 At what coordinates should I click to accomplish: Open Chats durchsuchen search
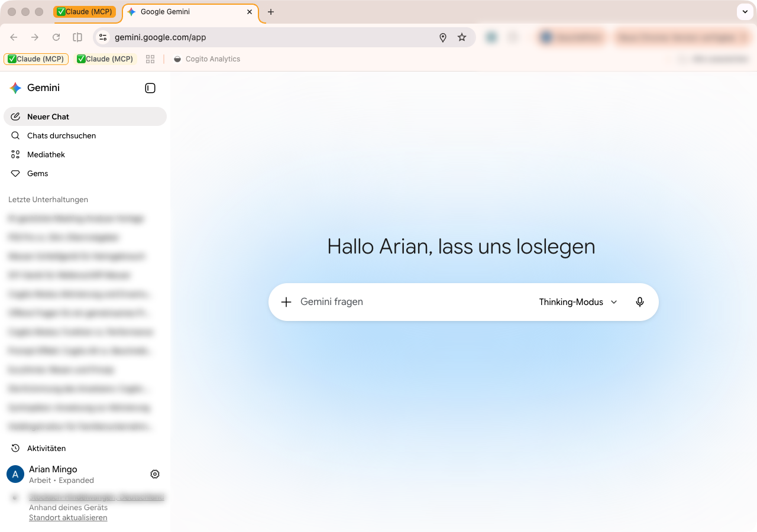pyautogui.click(x=85, y=135)
